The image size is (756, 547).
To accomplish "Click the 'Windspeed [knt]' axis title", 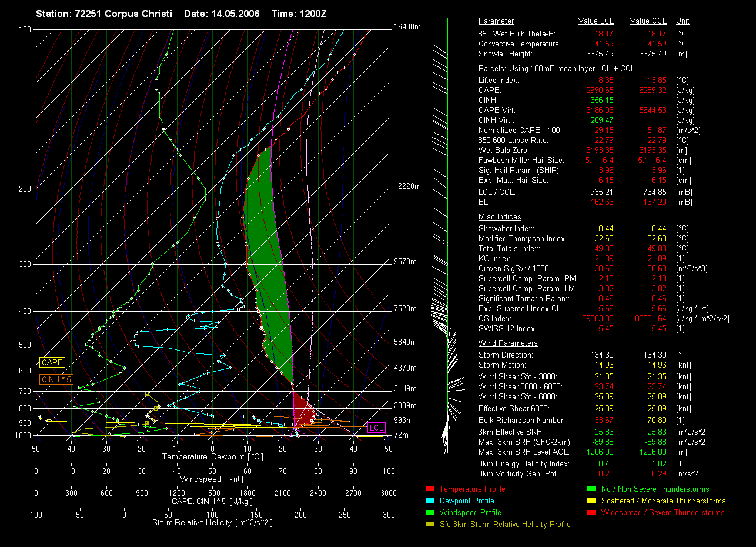I will [x=212, y=479].
